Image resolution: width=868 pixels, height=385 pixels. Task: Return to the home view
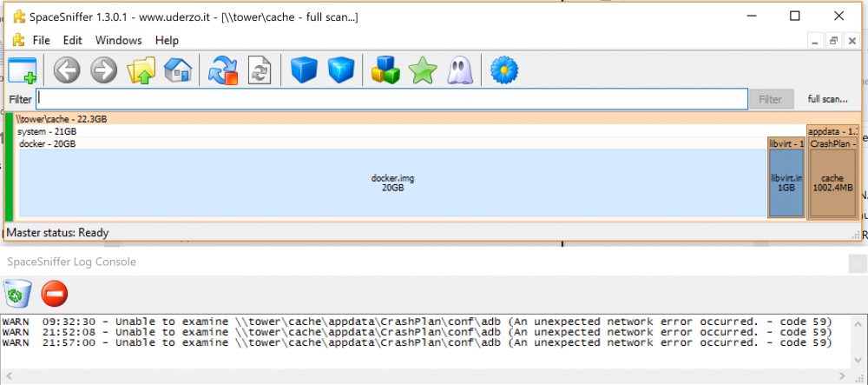point(178,70)
